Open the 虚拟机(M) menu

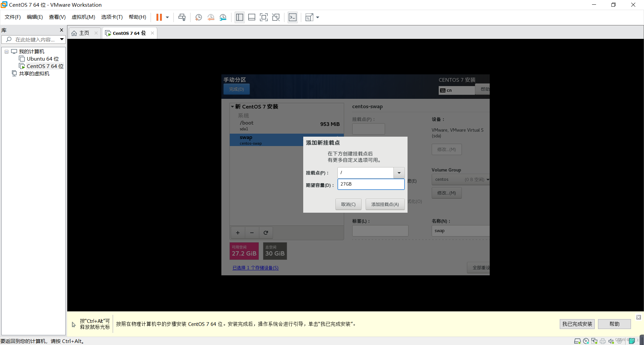[x=84, y=17]
